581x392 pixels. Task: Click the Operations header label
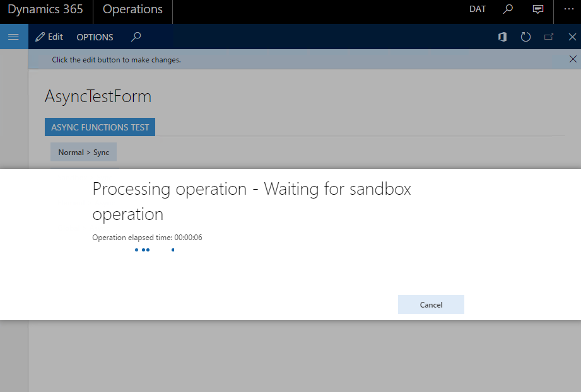coord(132,9)
